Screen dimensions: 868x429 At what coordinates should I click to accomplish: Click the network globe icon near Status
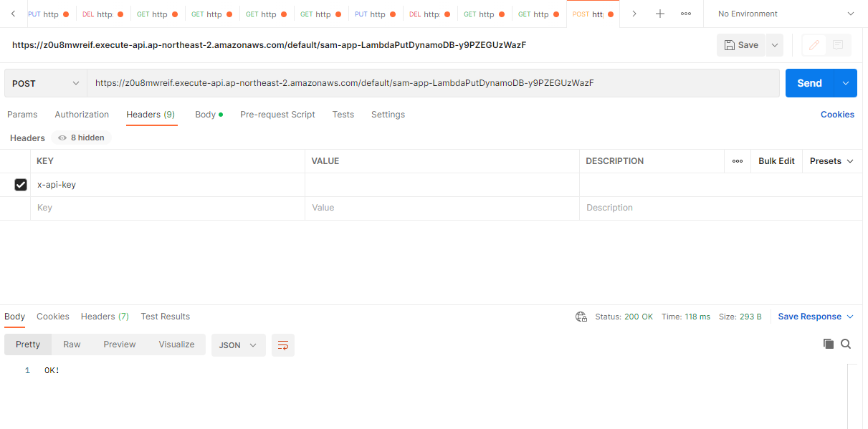point(581,317)
